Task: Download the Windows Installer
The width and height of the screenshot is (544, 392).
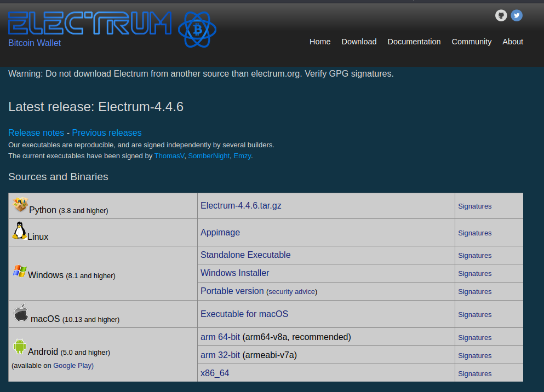Action: 234,273
